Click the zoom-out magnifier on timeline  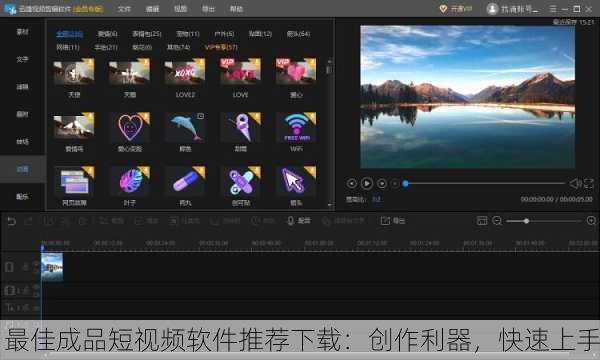(x=497, y=221)
